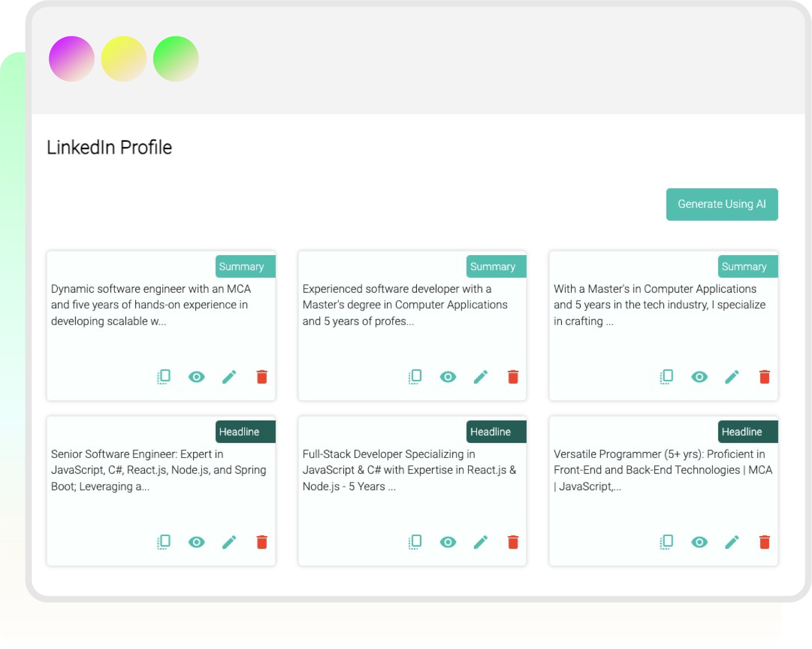Edit the 'Full-Stack Developer' headline
812x649 pixels.
click(481, 542)
